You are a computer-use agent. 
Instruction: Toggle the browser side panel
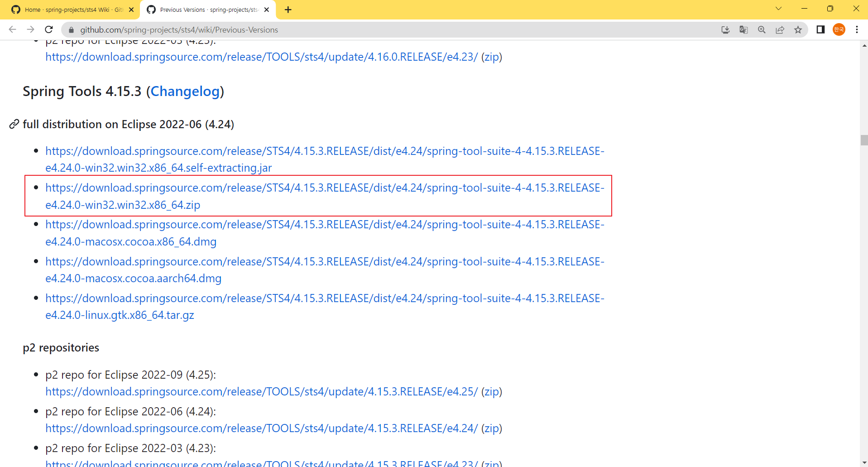820,29
